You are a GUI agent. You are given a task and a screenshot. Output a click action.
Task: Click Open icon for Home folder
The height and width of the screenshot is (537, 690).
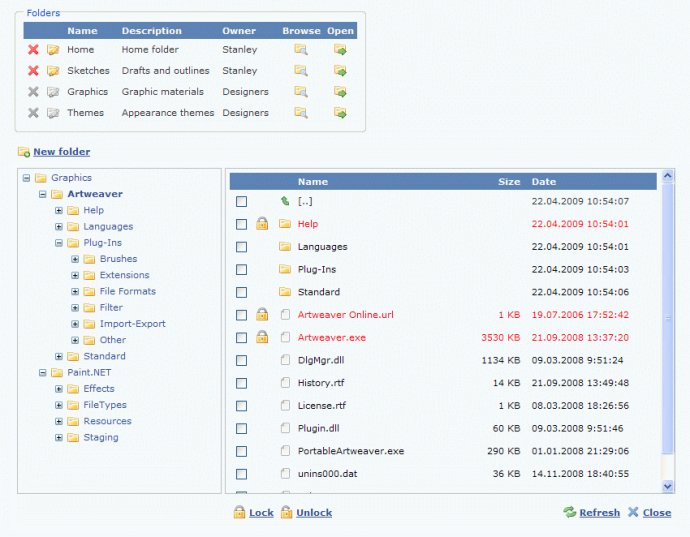[340, 49]
